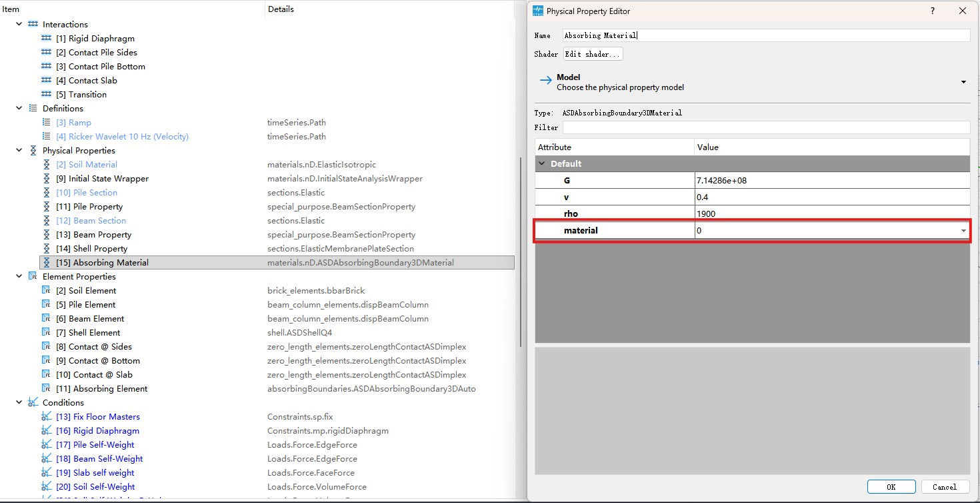Click the Ricker Wavelet definition icon
The height and width of the screenshot is (503, 980).
click(x=47, y=137)
